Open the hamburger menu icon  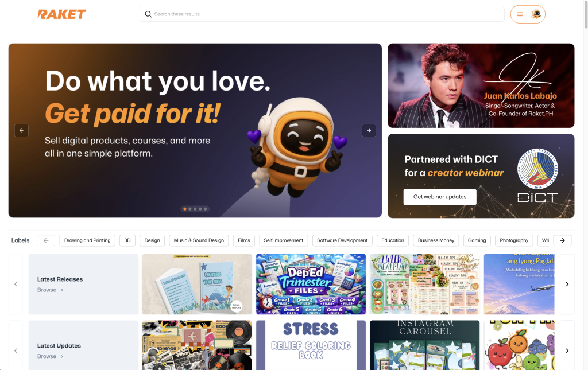coord(520,14)
